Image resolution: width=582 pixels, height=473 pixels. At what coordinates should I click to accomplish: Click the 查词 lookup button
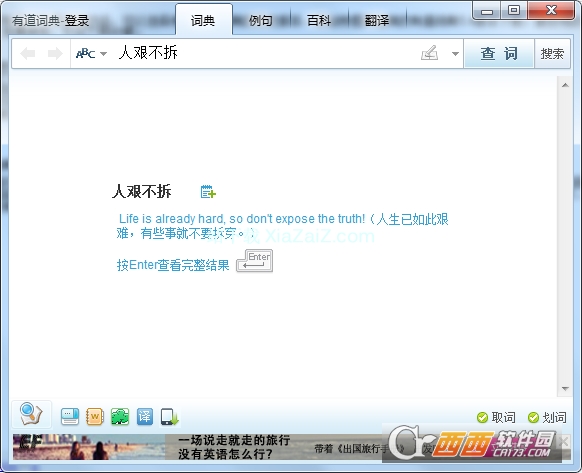499,53
